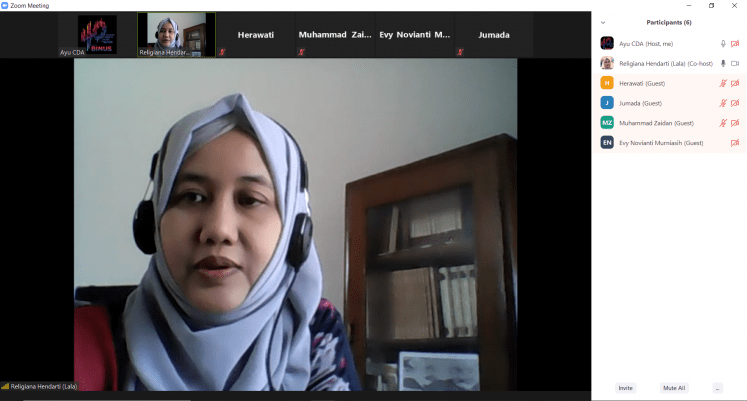Unmute Jumada using the muted mic icon
The height and width of the screenshot is (401, 747).
pos(723,103)
